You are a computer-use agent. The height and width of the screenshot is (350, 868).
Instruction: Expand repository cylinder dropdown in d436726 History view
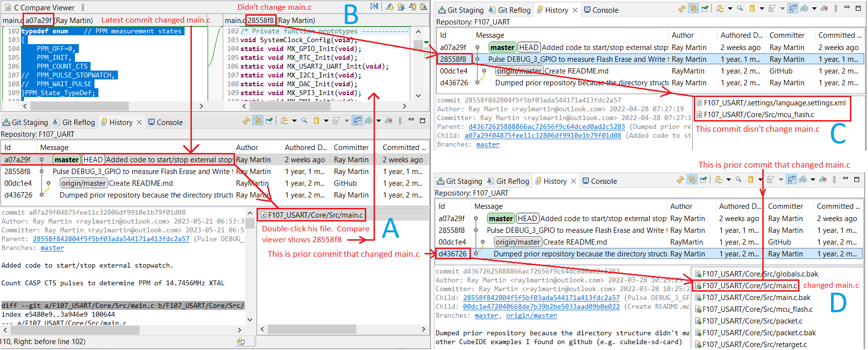coord(760,179)
